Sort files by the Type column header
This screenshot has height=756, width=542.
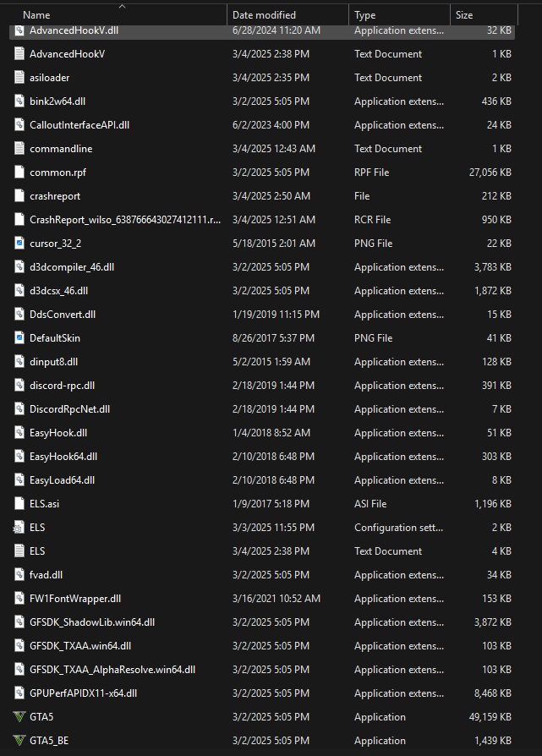(364, 15)
